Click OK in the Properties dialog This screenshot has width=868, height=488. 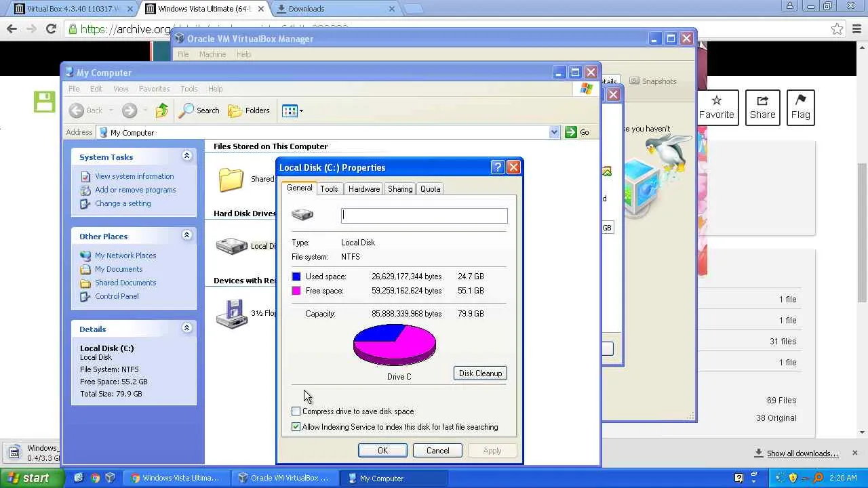(x=382, y=451)
